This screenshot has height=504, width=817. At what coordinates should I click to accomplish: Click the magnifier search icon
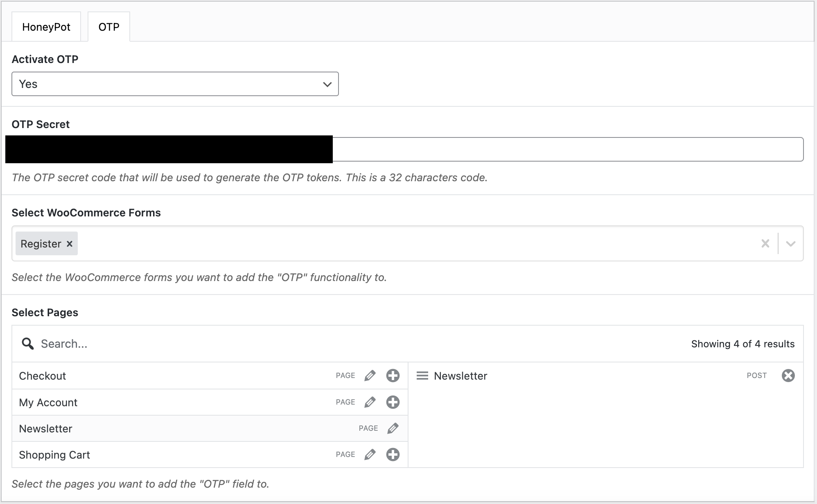[28, 344]
